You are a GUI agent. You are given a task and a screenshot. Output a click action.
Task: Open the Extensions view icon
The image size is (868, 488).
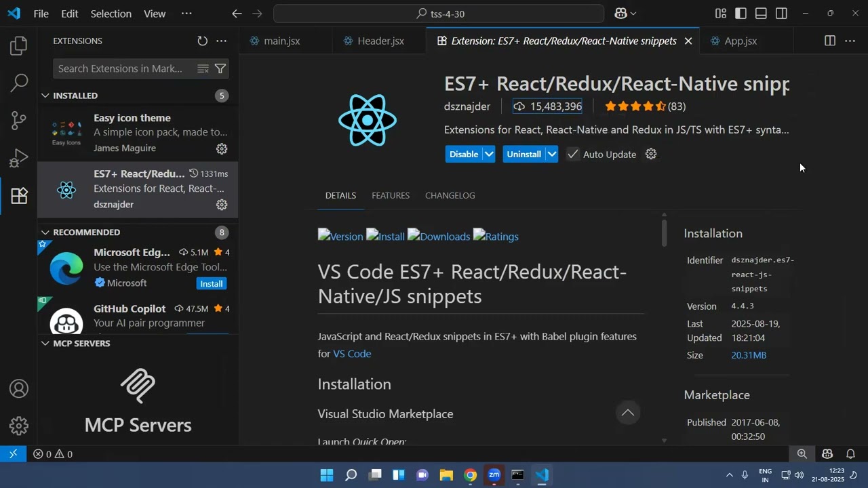click(19, 196)
